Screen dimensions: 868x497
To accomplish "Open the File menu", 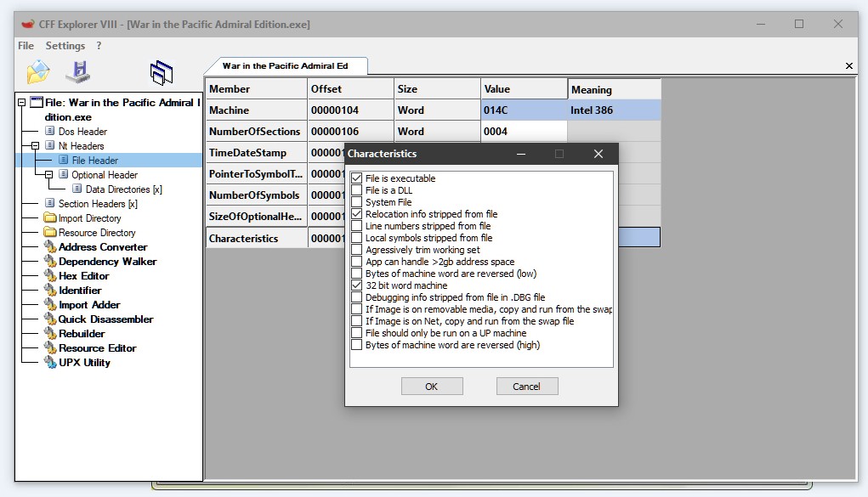I will [26, 45].
